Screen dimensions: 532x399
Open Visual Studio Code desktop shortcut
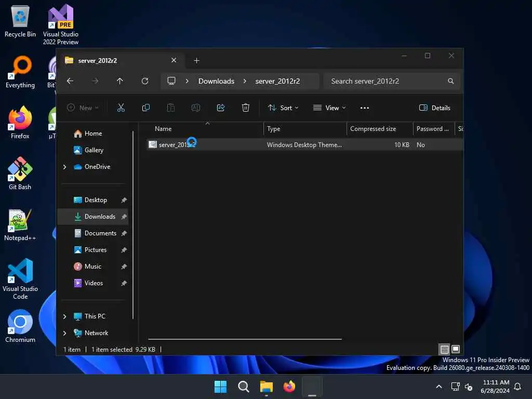click(20, 279)
